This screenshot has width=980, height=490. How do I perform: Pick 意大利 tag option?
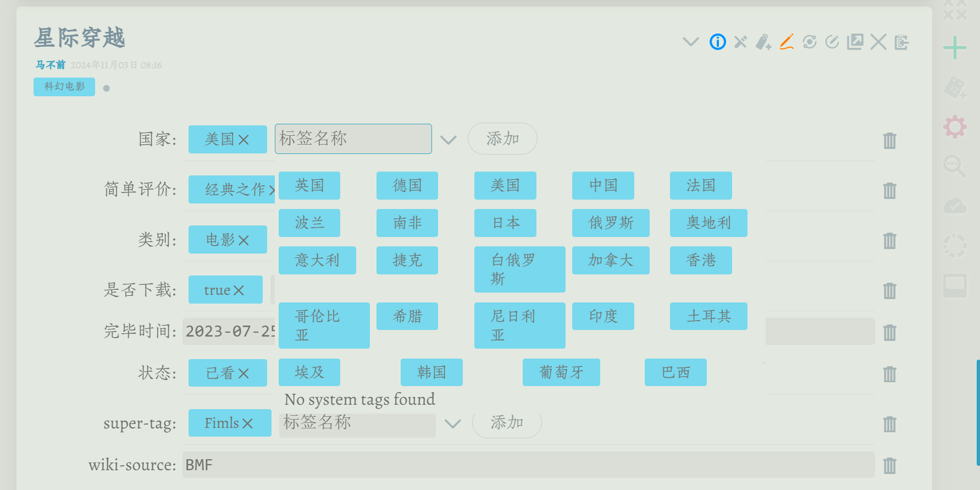coord(317,260)
